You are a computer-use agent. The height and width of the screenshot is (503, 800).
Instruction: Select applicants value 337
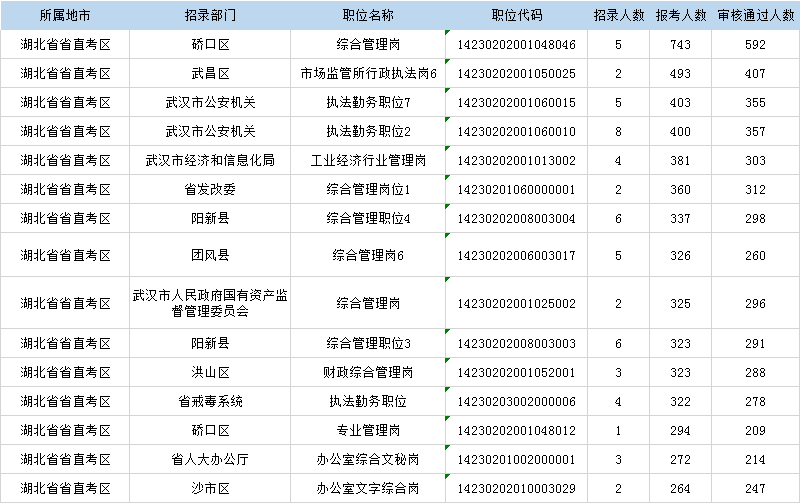point(681,219)
